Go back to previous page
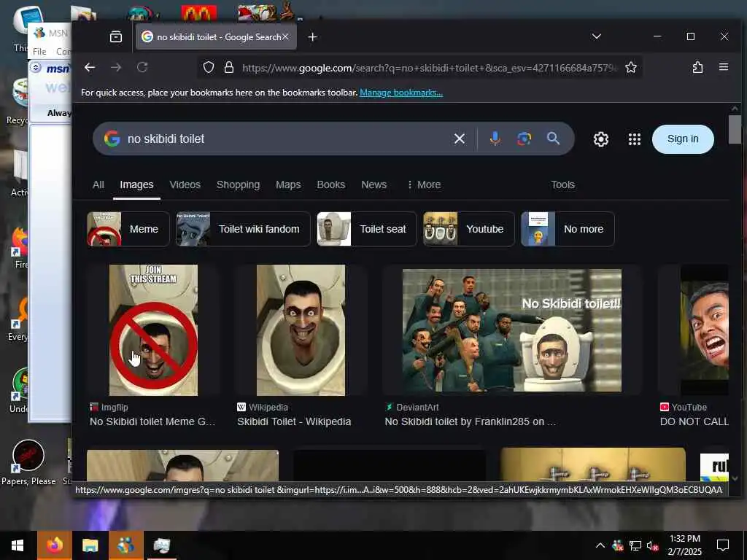Image resolution: width=747 pixels, height=560 pixels. pyautogui.click(x=90, y=67)
